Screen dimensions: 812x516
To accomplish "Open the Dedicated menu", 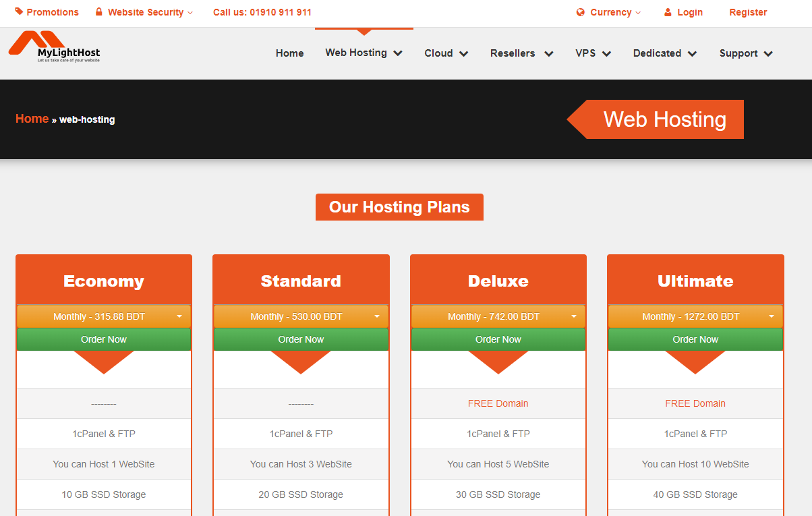I will coord(665,53).
